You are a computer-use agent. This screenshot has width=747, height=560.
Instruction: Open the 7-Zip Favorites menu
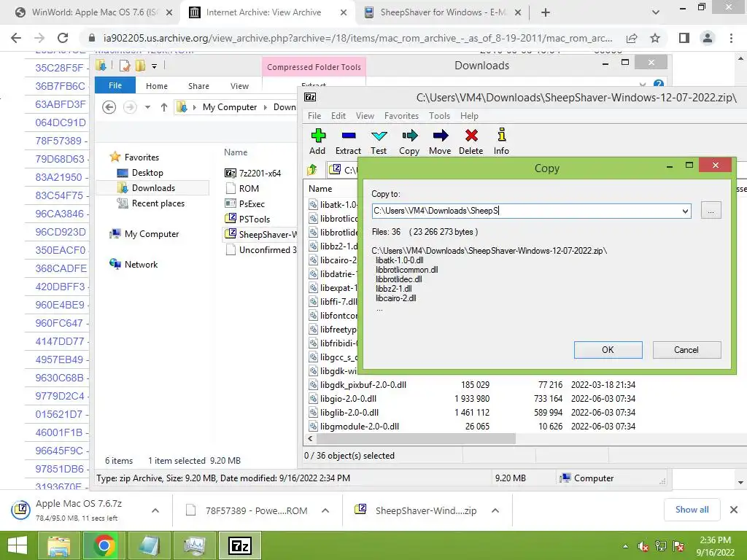click(401, 116)
